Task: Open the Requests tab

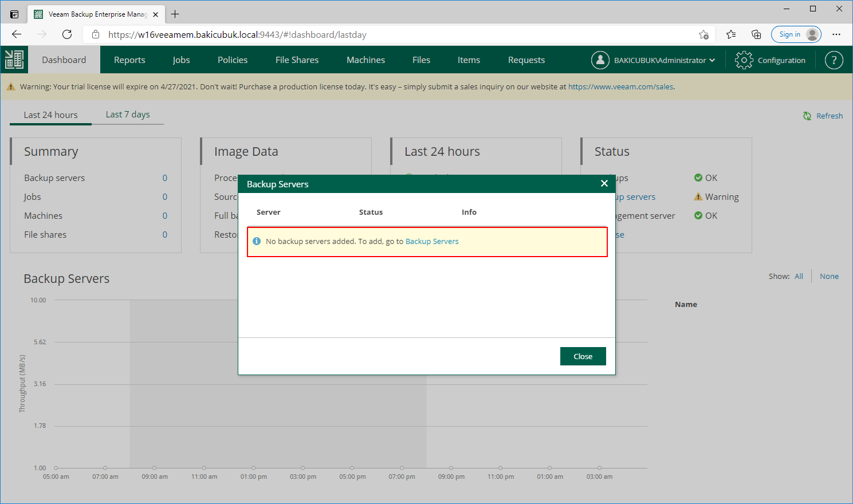Action: tap(526, 60)
